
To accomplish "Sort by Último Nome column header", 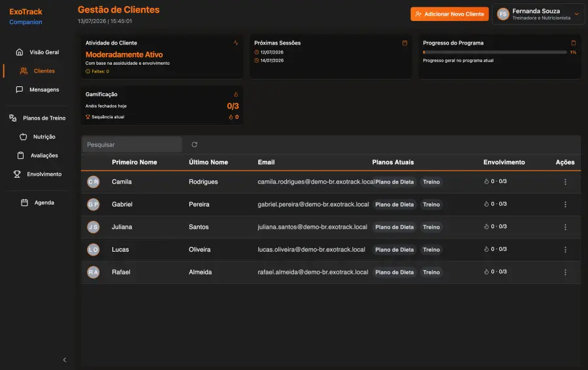I will [x=208, y=162].
